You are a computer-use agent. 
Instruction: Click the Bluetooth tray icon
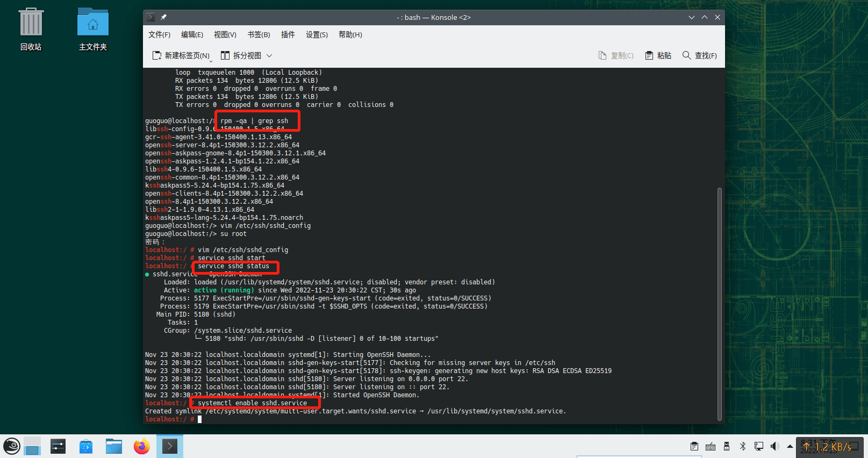pyautogui.click(x=743, y=446)
